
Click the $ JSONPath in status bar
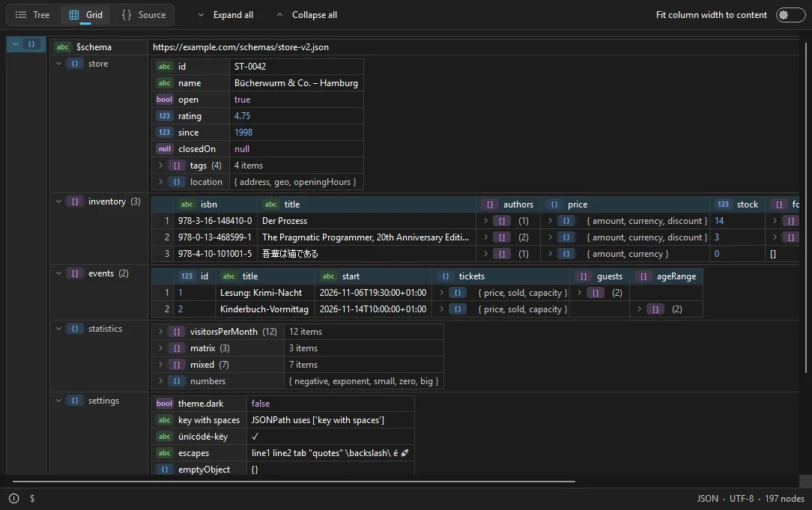[x=32, y=499]
